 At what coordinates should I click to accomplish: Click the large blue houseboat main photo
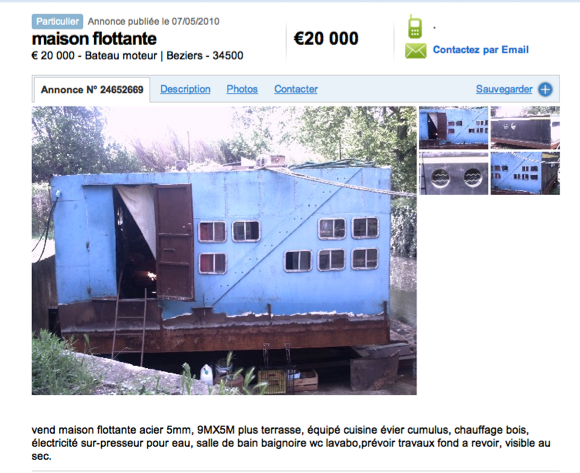224,250
